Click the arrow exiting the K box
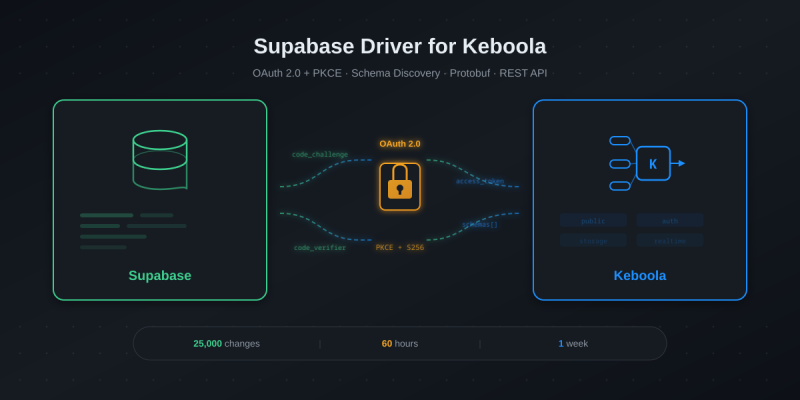 (678, 163)
